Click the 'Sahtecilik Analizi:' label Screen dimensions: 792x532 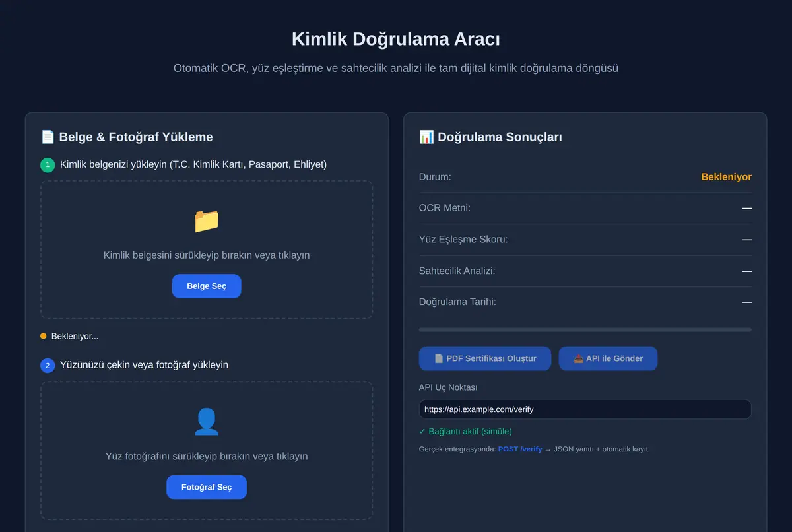(x=457, y=271)
